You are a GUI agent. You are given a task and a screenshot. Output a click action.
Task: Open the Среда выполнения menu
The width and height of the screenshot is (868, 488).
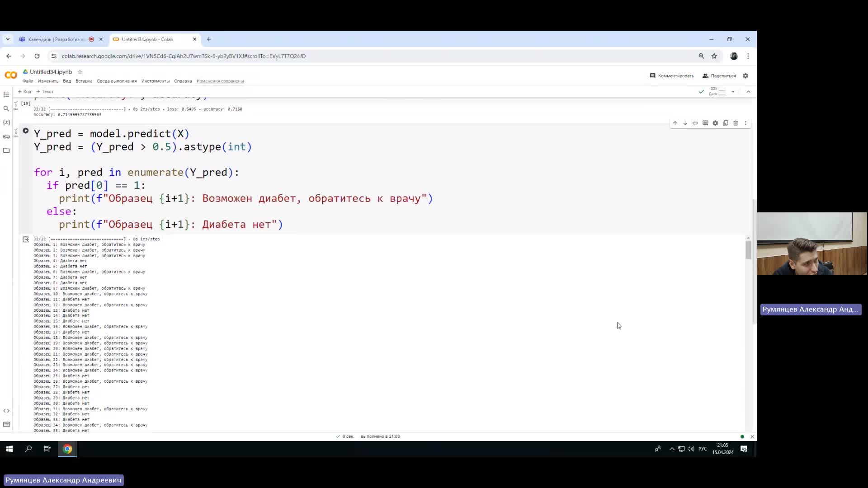(x=117, y=81)
